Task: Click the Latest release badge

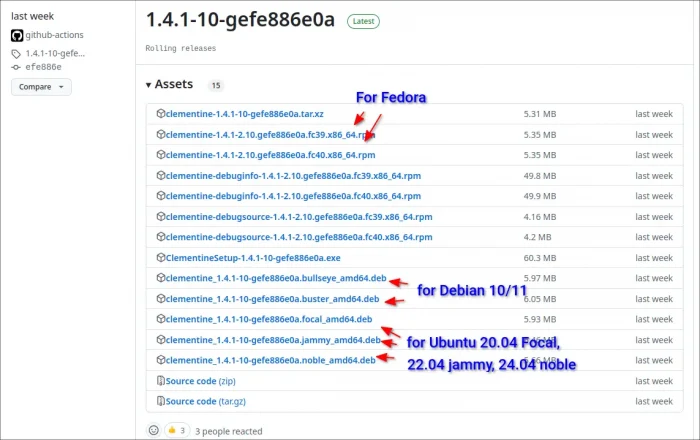Action: pyautogui.click(x=363, y=21)
